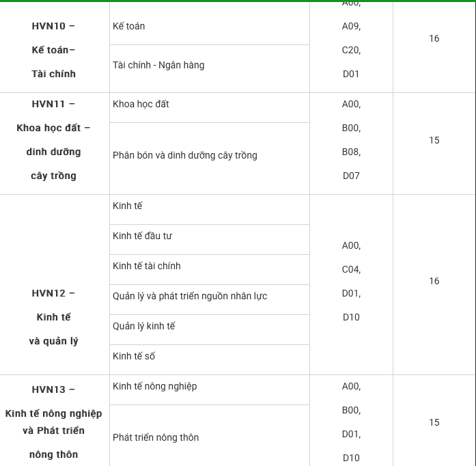Click 'Phân bón và dinh dưỡng cây trồng'
The height and width of the screenshot is (466, 476).
[185, 156]
